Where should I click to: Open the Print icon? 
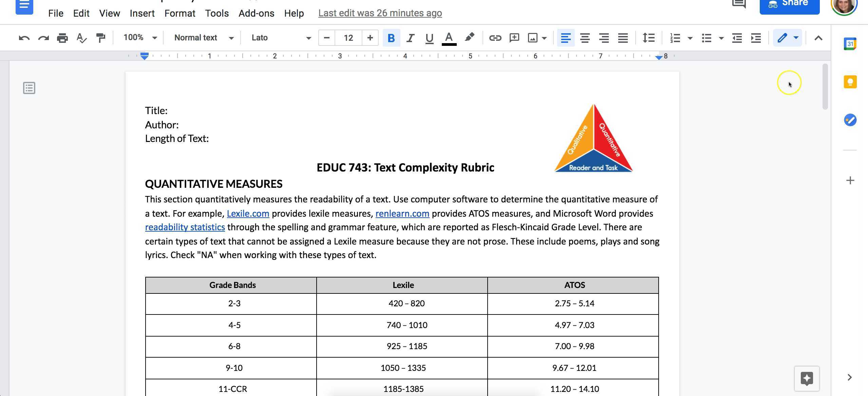point(62,38)
